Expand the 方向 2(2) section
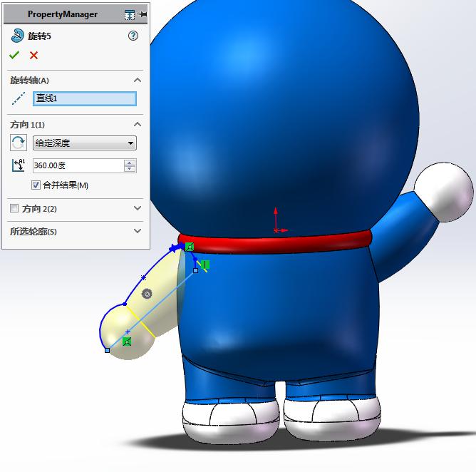This screenshot has width=476, height=472. (138, 208)
